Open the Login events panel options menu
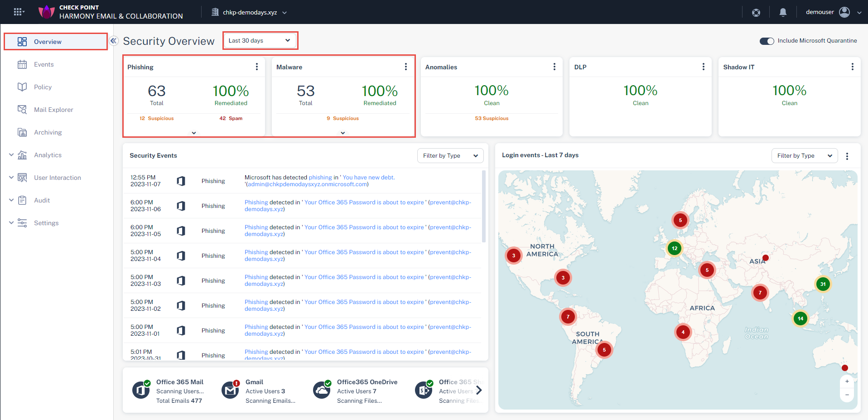 coord(847,156)
